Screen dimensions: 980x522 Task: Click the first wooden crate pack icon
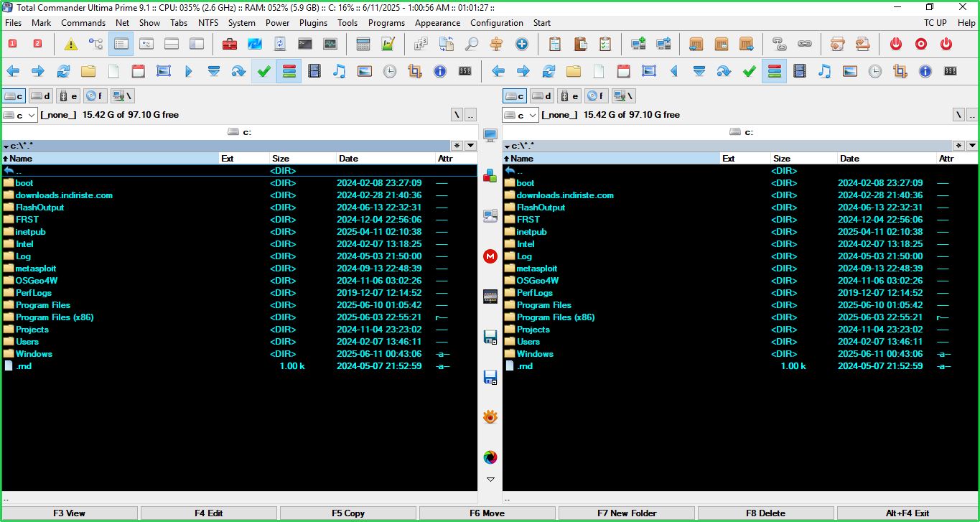pos(696,44)
